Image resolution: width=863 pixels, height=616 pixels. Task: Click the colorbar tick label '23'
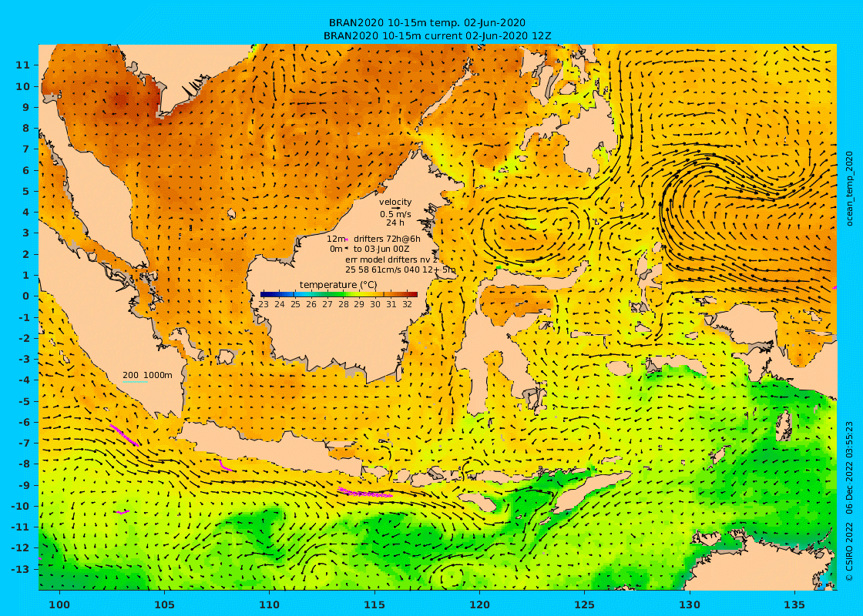264,304
